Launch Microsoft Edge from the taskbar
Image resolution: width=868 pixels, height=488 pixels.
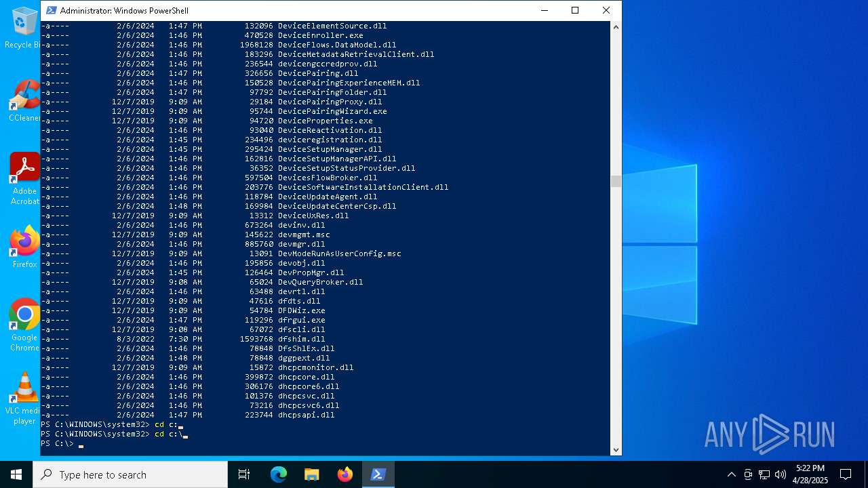(279, 474)
